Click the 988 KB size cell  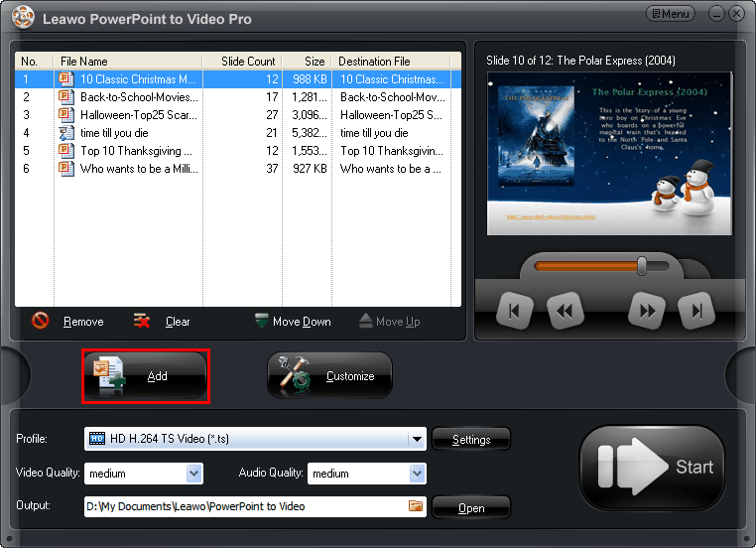coord(310,79)
